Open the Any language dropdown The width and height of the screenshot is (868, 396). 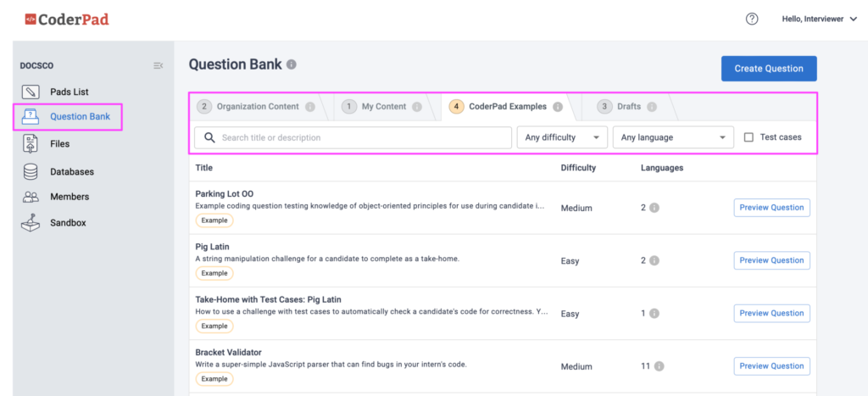click(673, 137)
